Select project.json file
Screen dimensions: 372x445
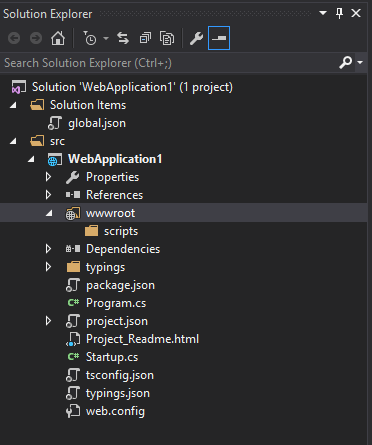(117, 321)
